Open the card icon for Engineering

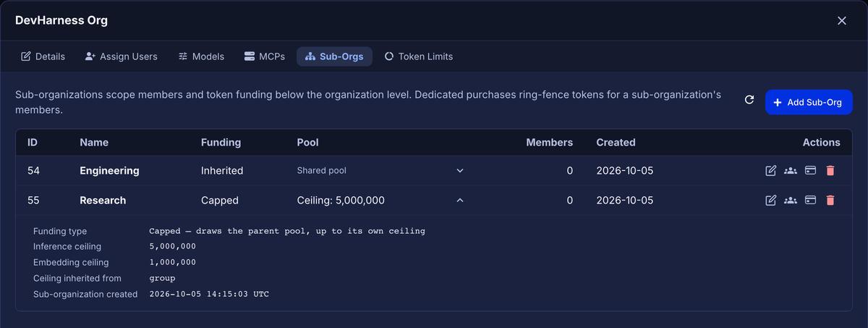pyautogui.click(x=811, y=171)
